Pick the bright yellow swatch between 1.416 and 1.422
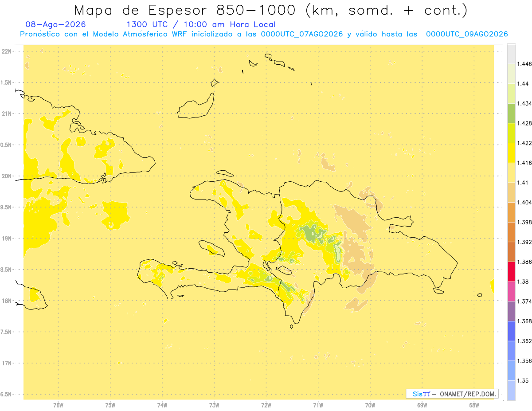This screenshot has width=532, height=411. [511, 153]
